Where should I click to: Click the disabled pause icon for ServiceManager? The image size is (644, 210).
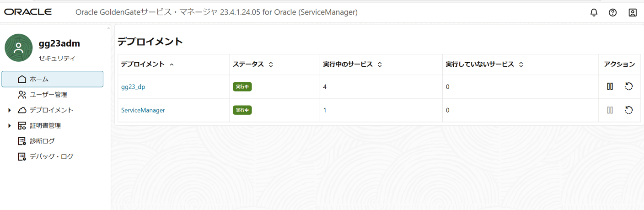pos(610,110)
